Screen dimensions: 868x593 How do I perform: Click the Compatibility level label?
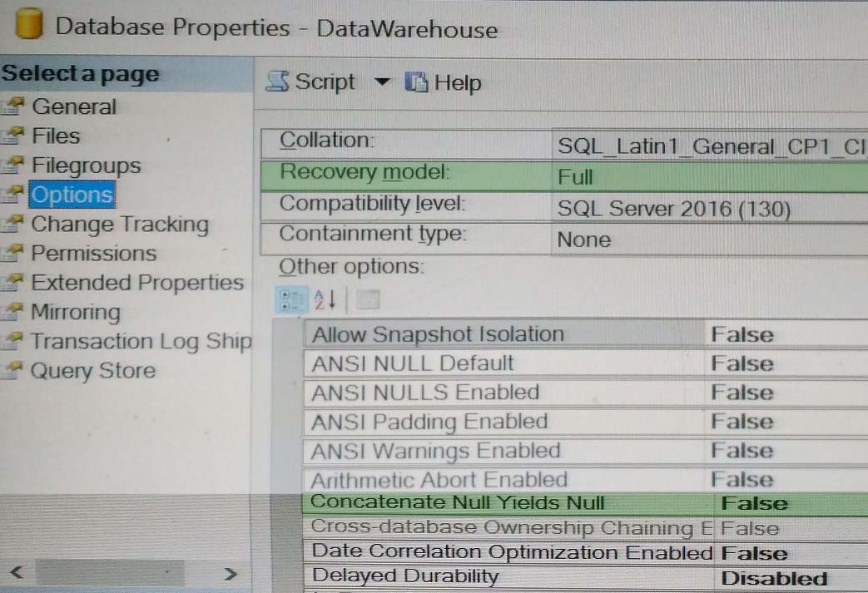pyautogui.click(x=372, y=204)
